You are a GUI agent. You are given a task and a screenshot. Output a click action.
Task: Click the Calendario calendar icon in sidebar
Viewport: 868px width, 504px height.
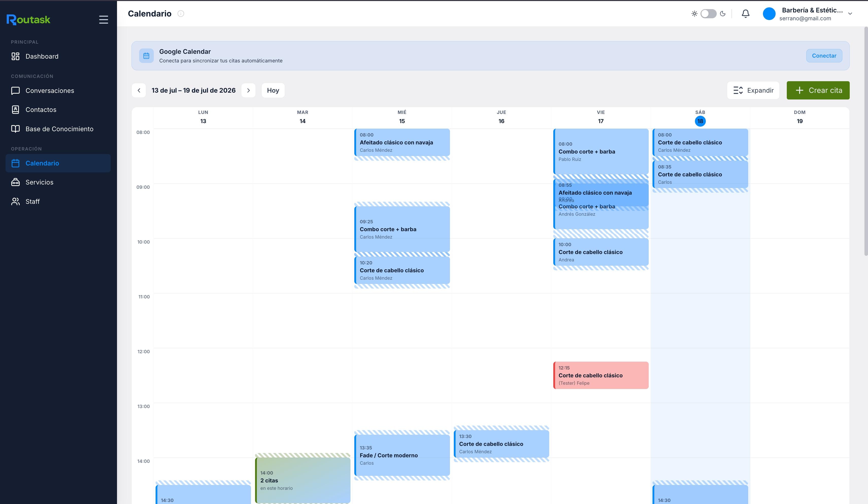coord(15,163)
